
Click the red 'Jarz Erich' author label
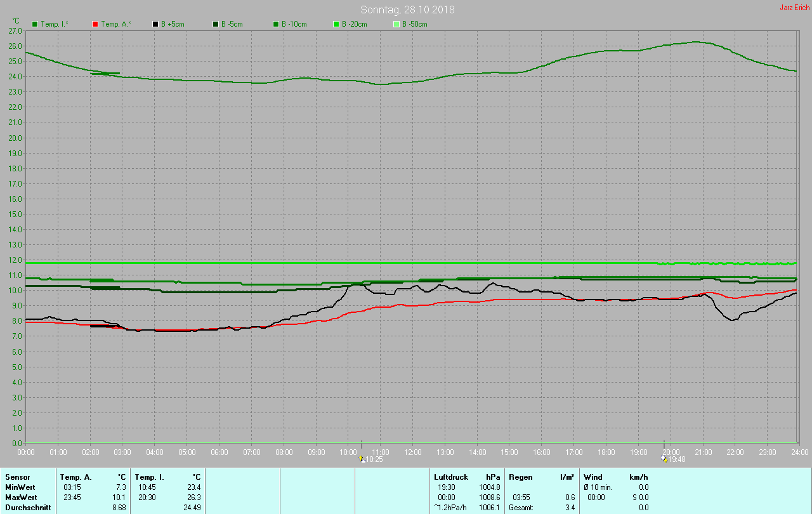[794, 8]
